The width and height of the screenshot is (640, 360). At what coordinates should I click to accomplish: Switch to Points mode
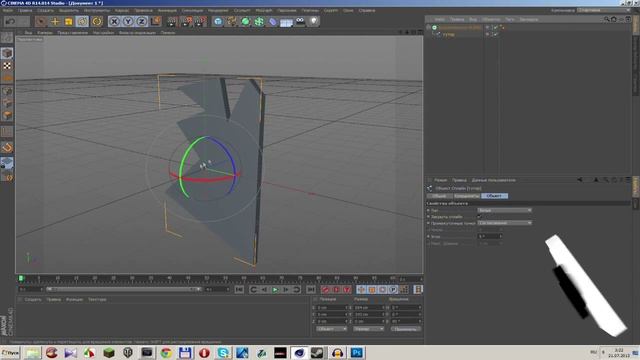tap(7, 91)
